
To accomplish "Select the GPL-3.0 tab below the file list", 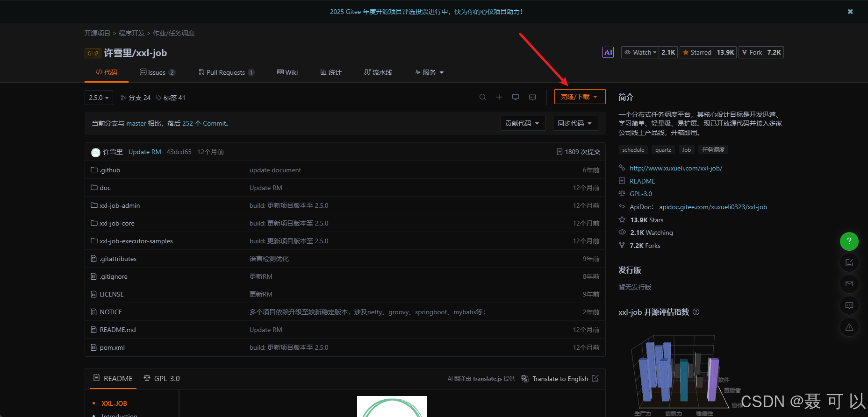I will point(162,378).
